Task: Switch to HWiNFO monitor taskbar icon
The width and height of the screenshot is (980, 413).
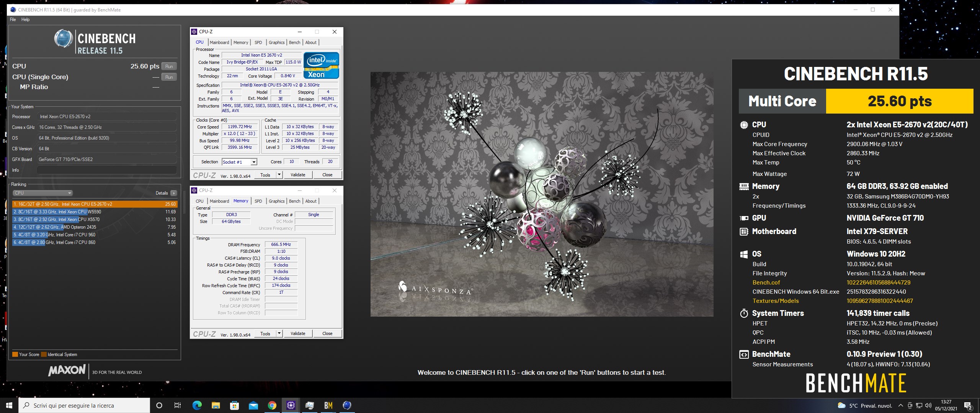Action: pos(309,405)
